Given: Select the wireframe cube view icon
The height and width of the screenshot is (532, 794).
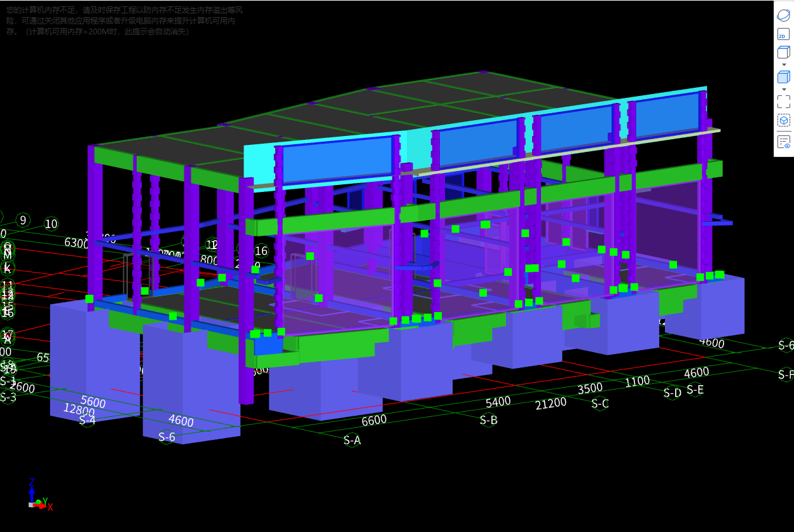Looking at the screenshot, I should 784,53.
